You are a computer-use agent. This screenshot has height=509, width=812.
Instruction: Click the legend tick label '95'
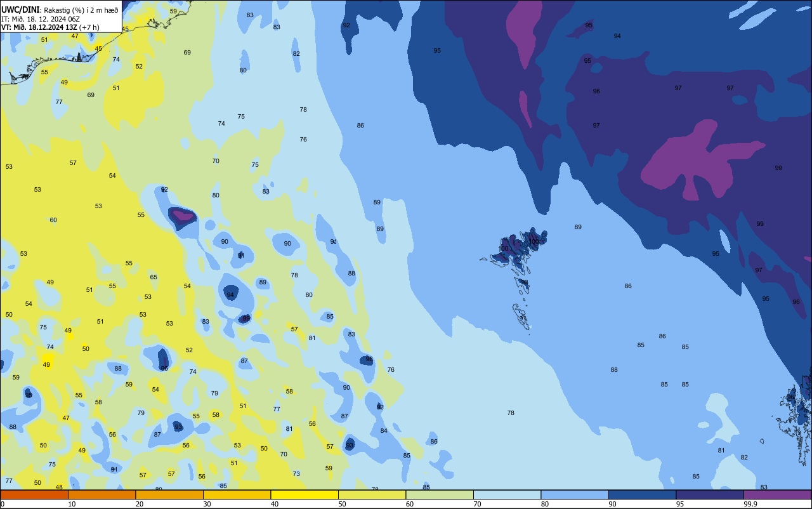(680, 504)
